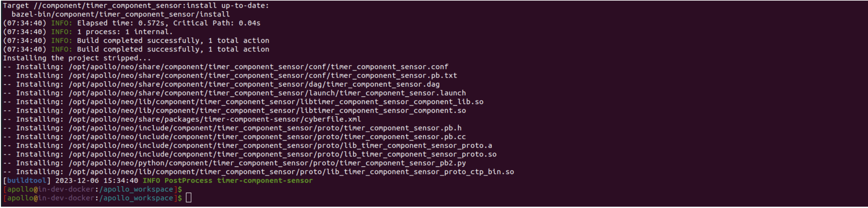Image resolution: width=868 pixels, height=208 pixels.
Task: Click the green PostProcess timer-component-sensor text
Action: click(239, 181)
